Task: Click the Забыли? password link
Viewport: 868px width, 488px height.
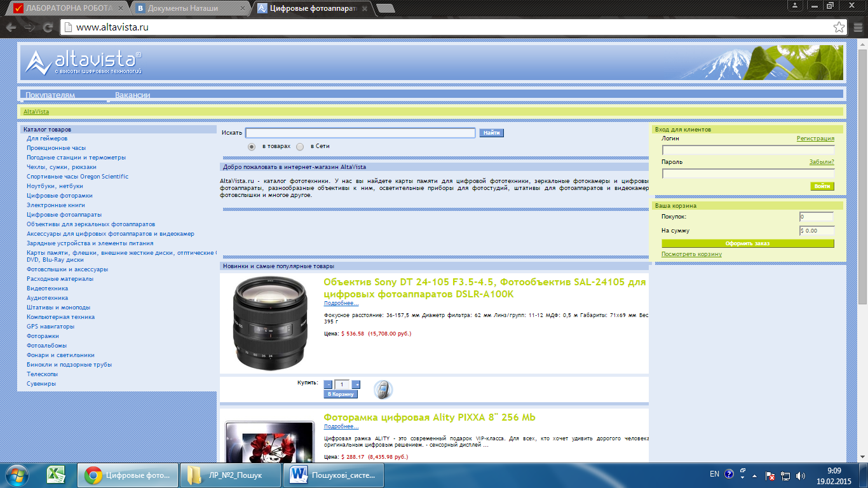Action: tap(822, 162)
